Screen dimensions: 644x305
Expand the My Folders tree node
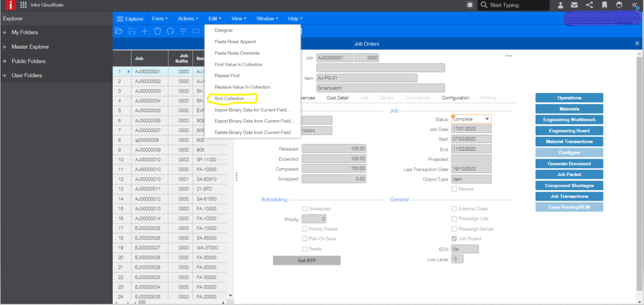[5, 32]
